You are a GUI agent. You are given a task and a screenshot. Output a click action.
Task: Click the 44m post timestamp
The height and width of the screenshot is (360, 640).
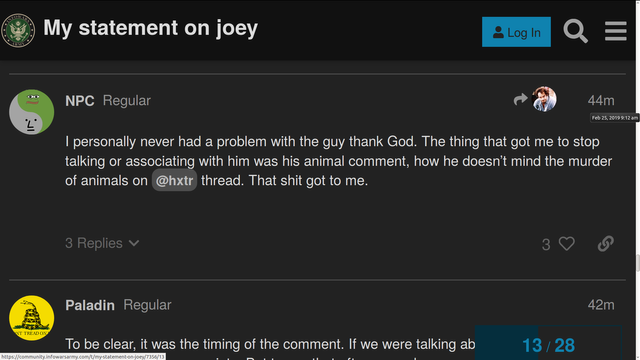tap(601, 100)
